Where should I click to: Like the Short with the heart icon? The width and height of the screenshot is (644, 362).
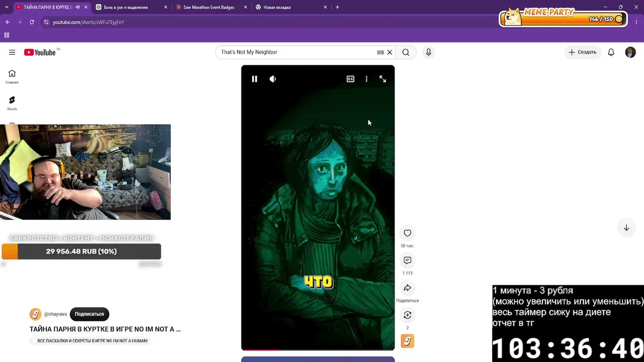[408, 233]
